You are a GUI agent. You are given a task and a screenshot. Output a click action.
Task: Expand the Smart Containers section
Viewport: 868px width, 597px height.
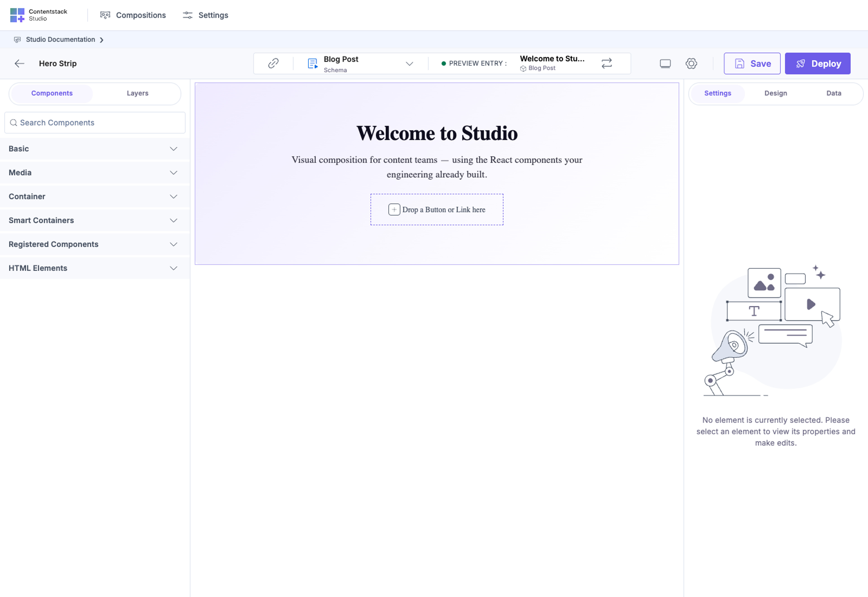[95, 220]
